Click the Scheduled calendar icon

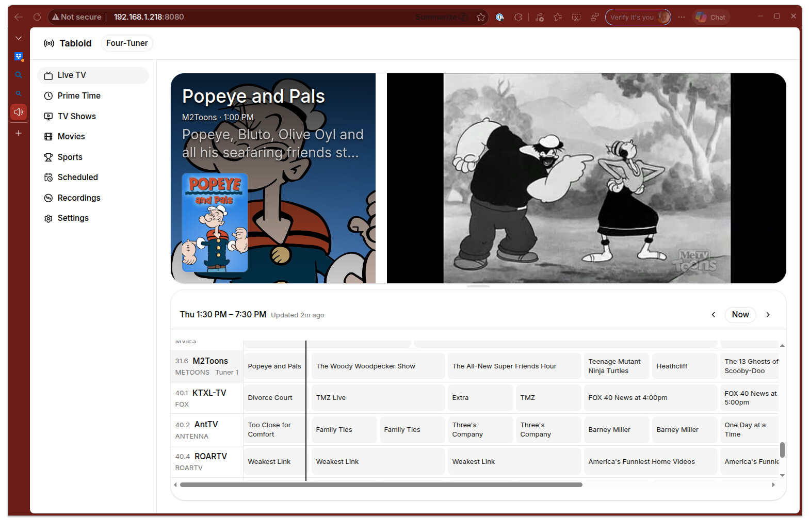(x=48, y=178)
